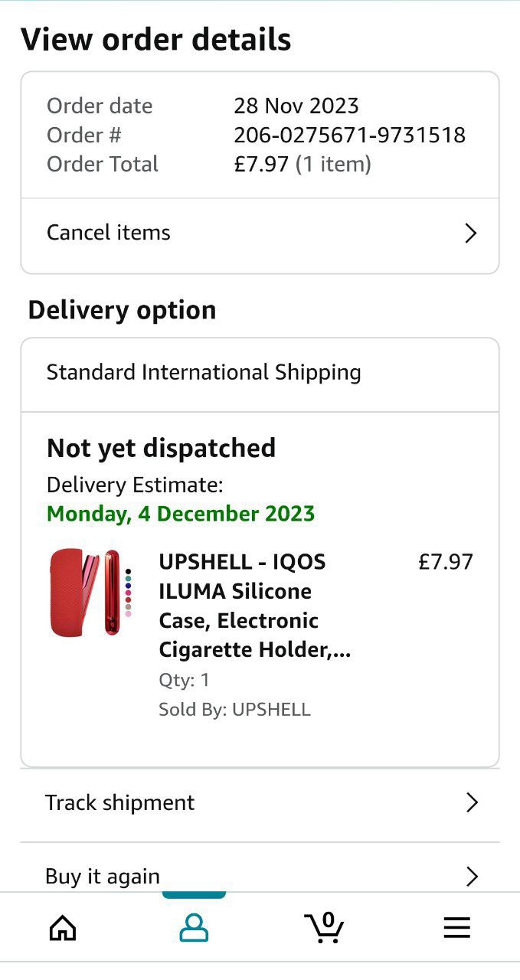Select the Track shipment label
Viewport: 520px width, 980px height.
[120, 802]
